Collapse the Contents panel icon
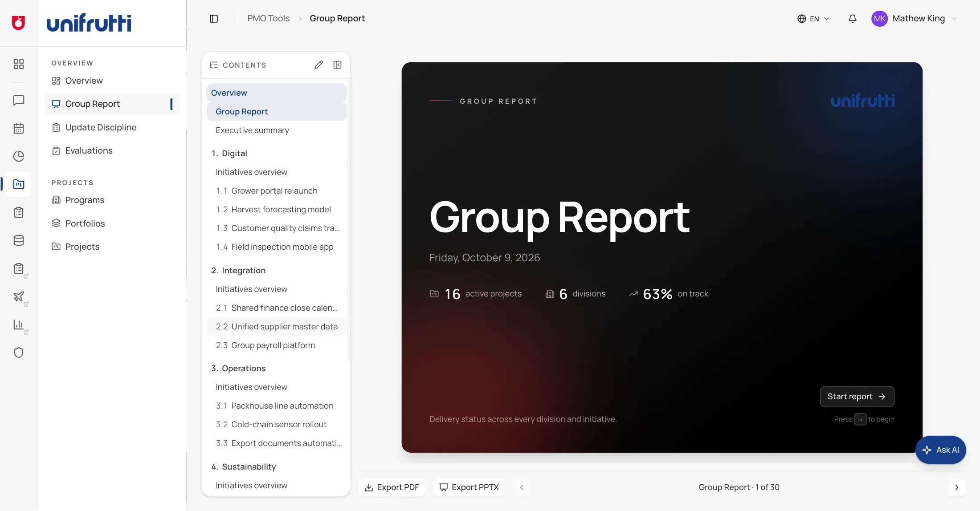Screen dimensions: 980x511 point(338,65)
